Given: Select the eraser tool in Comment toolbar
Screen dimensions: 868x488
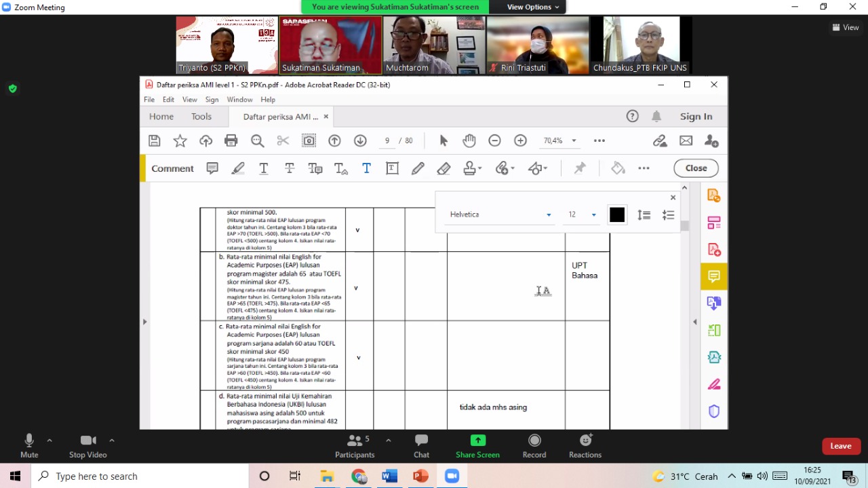Looking at the screenshot, I should click(443, 168).
